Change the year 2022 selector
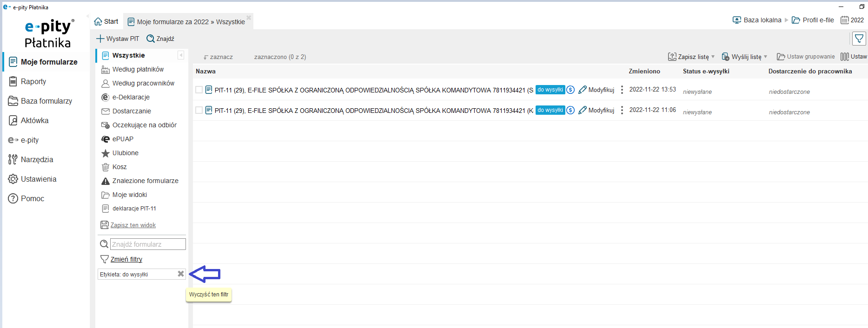Image resolution: width=868 pixels, height=328 pixels. pos(852,20)
